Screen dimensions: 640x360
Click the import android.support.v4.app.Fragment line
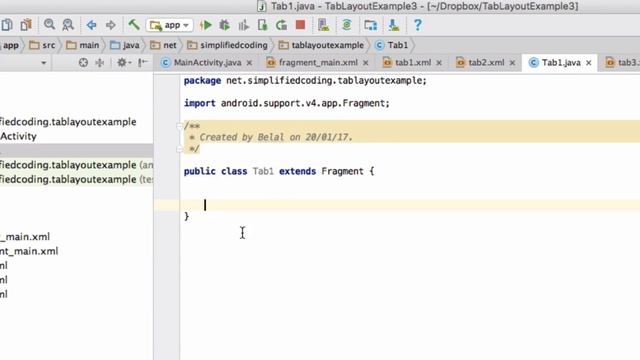(287, 103)
